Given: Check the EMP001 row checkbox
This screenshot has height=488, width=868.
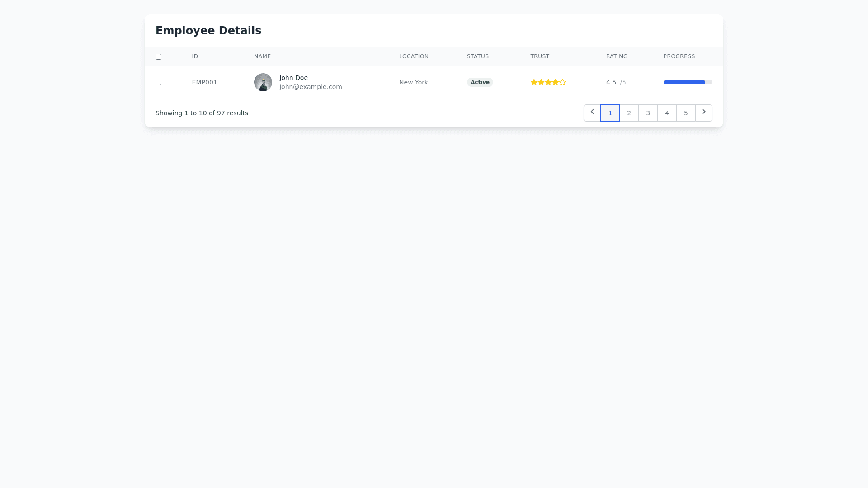Looking at the screenshot, I should click(158, 82).
